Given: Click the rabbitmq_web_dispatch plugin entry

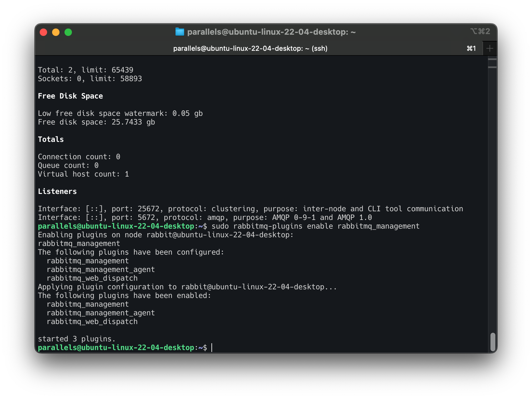Looking at the screenshot, I should (x=92, y=278).
